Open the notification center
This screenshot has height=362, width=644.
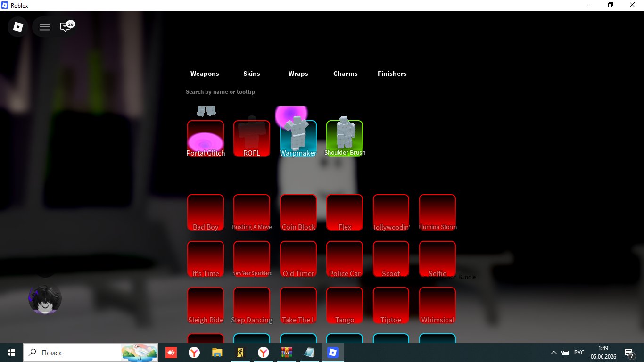click(629, 353)
